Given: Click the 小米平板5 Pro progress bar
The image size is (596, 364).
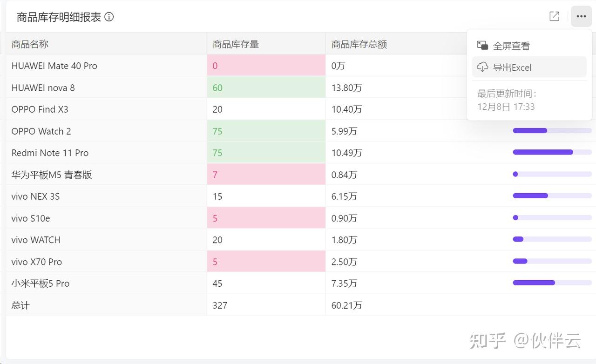Looking at the screenshot, I should tap(552, 283).
